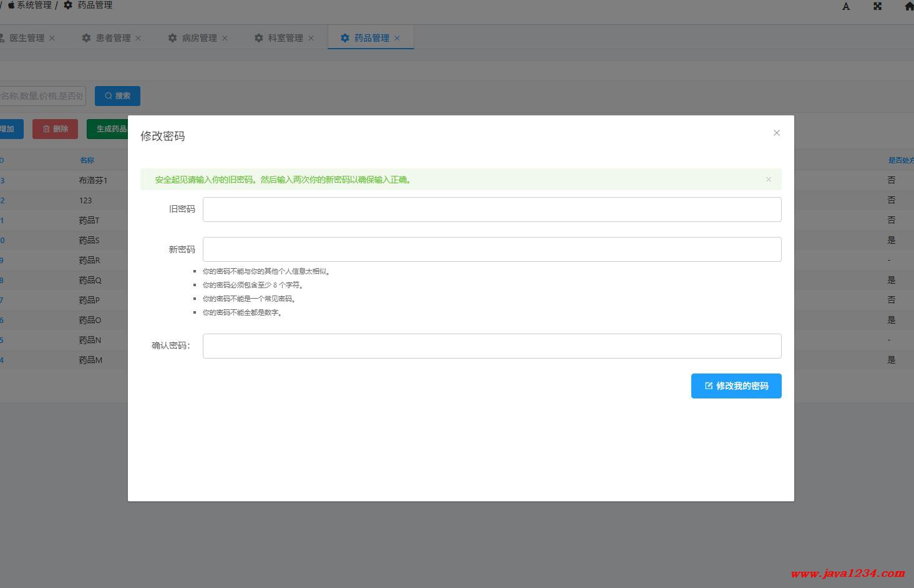Image resolution: width=914 pixels, height=588 pixels.
Task: Click the red 删除 delete button
Action: tap(55, 129)
